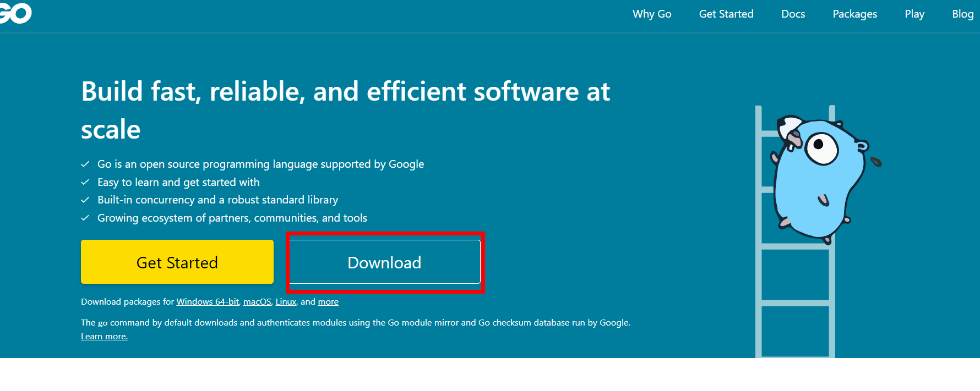Click the checkmark beside 'Built-in concurrency'
980x391 pixels.
(x=85, y=200)
